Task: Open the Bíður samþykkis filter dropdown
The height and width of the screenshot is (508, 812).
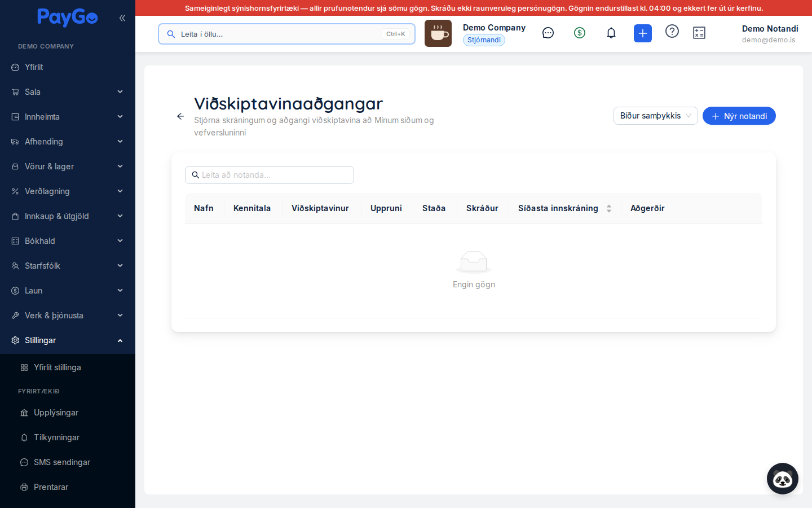Action: [656, 116]
